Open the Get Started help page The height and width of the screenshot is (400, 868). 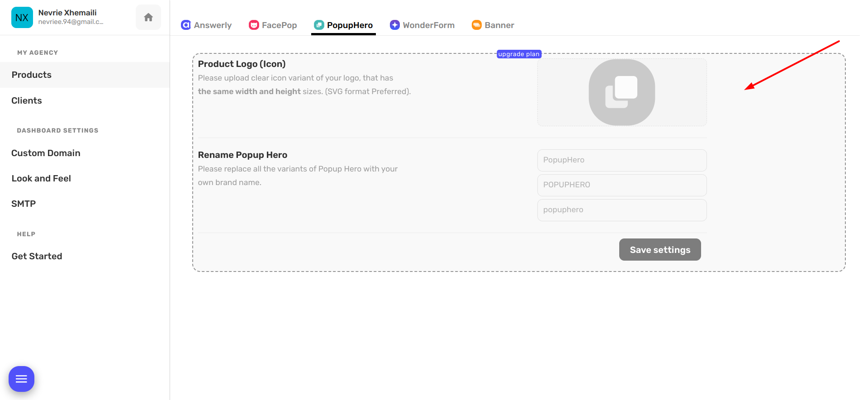(x=85, y=256)
